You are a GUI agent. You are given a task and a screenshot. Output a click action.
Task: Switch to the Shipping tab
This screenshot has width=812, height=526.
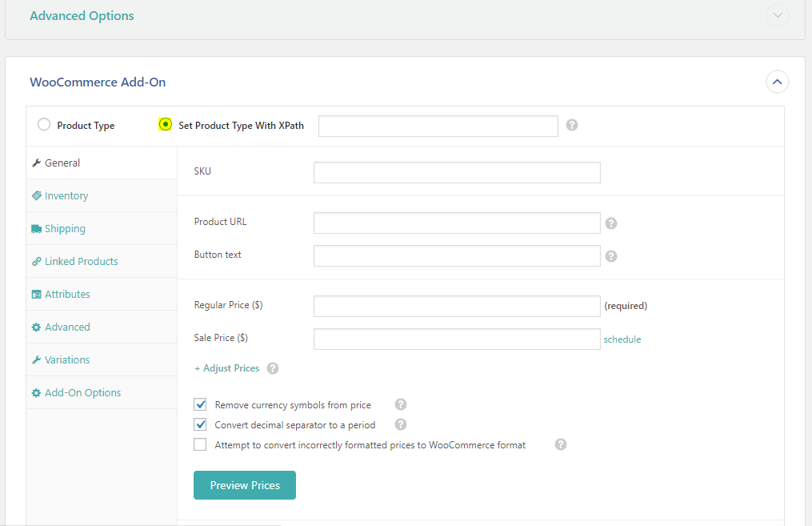coord(102,228)
